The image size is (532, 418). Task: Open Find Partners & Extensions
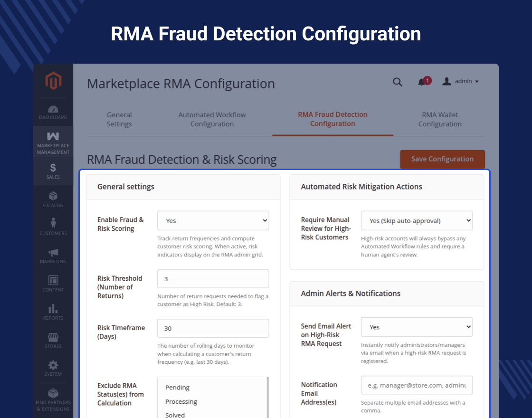pos(53,399)
